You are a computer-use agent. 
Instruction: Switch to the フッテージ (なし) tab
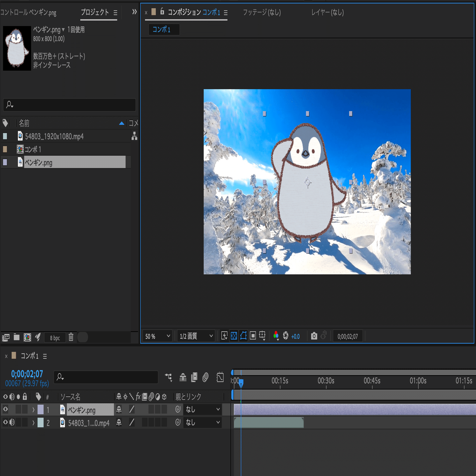[x=262, y=12]
